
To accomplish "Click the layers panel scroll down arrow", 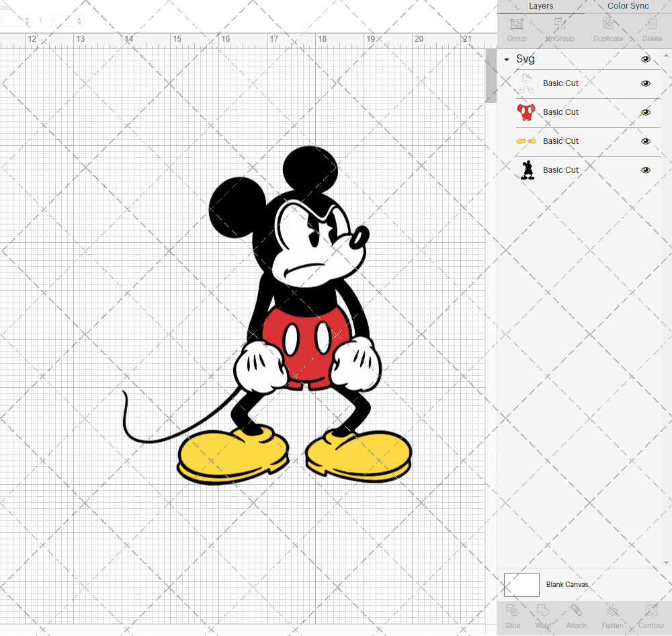I will [665, 562].
